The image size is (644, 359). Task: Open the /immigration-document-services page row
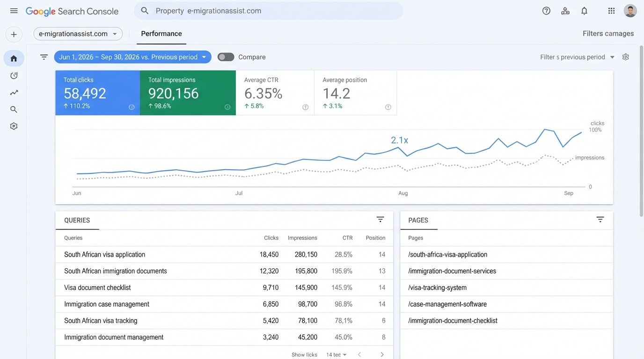click(506, 271)
